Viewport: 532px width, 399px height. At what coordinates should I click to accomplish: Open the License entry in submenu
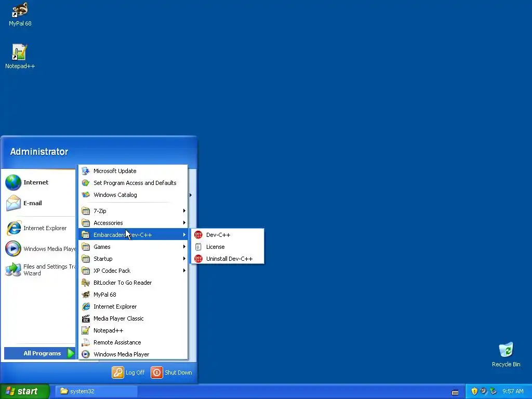228,247
